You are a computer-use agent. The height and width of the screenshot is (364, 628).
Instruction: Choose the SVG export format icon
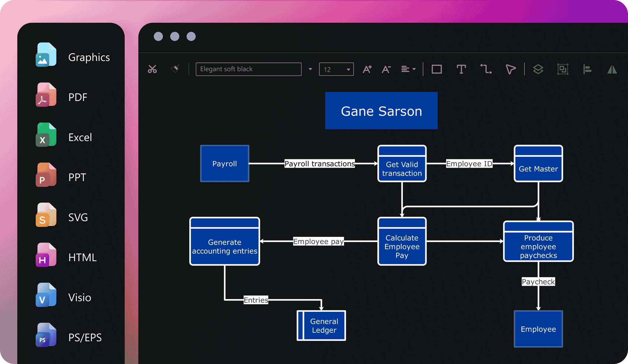46,215
